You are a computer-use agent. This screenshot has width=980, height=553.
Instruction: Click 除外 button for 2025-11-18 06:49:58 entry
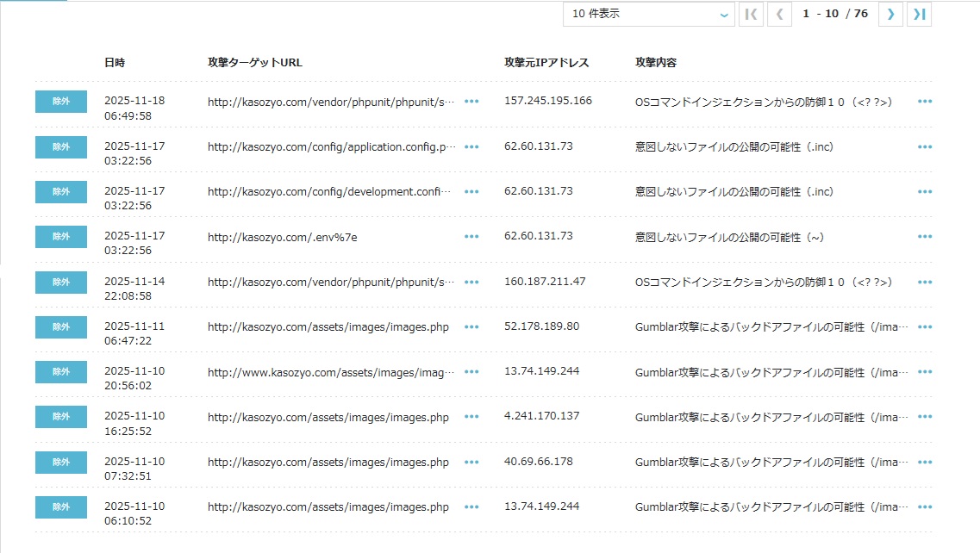click(61, 102)
